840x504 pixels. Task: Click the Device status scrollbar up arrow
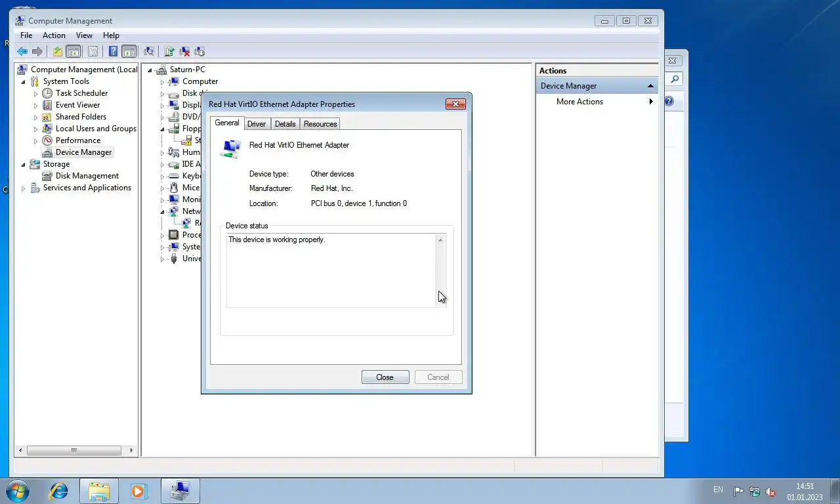(x=440, y=240)
